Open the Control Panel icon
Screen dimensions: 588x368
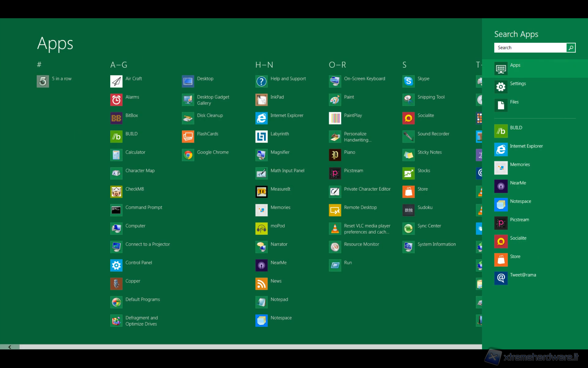coord(116,265)
